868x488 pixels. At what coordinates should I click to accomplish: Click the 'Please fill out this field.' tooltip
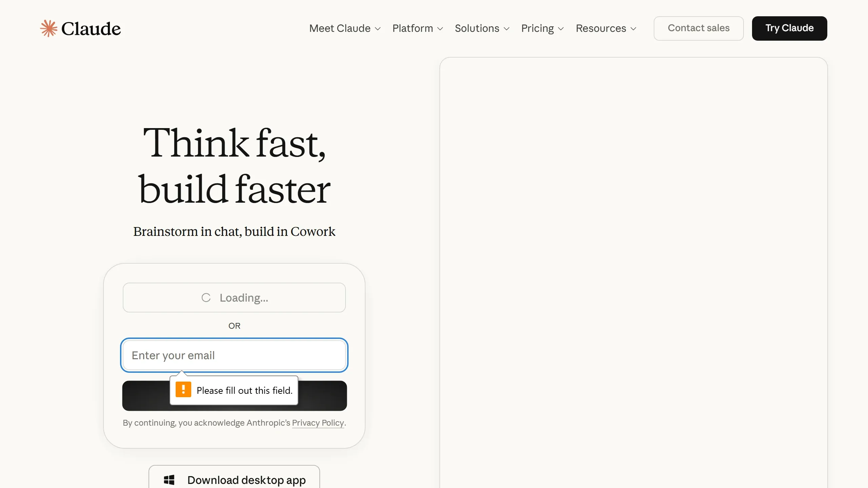[x=234, y=390]
